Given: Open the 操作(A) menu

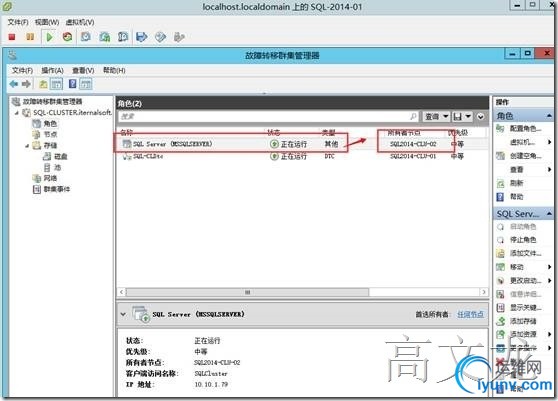Looking at the screenshot, I should point(52,70).
